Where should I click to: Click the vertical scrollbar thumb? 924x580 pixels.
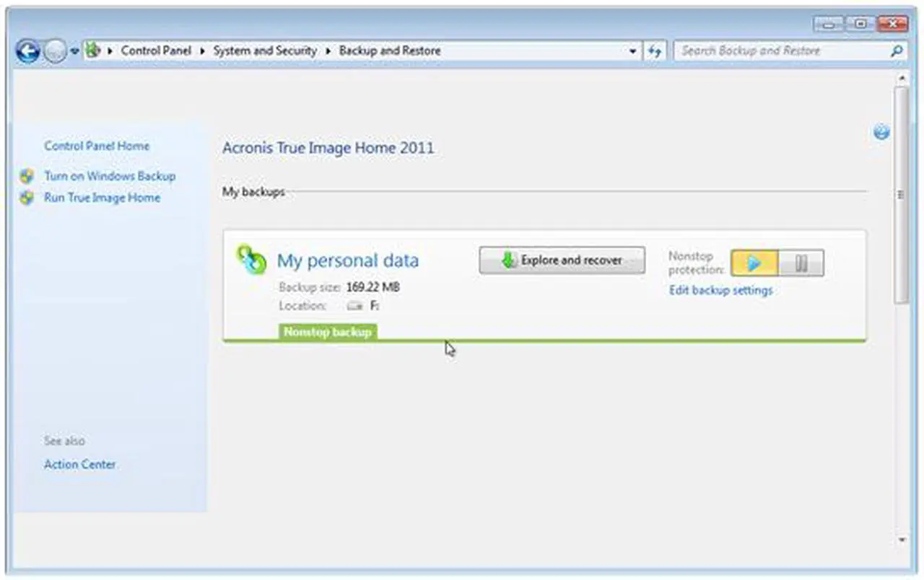tap(902, 195)
